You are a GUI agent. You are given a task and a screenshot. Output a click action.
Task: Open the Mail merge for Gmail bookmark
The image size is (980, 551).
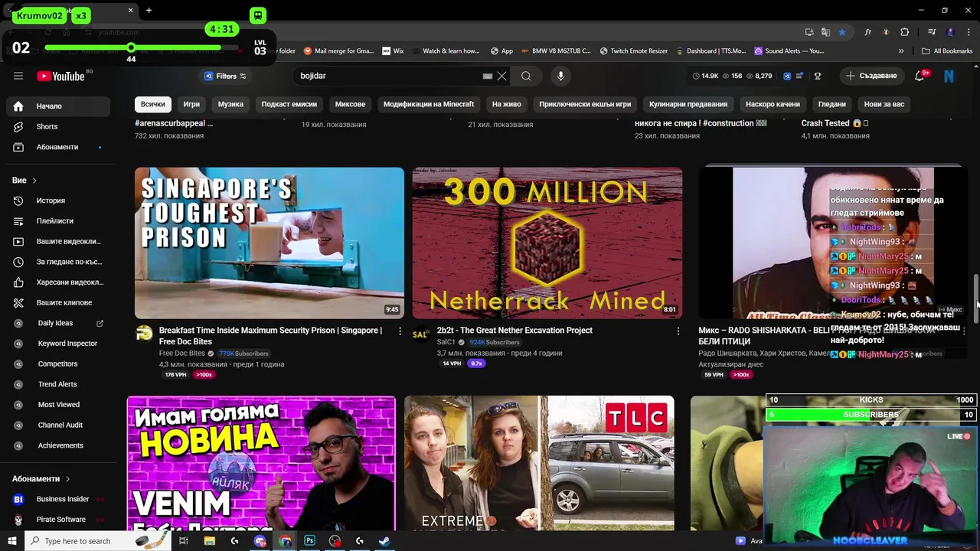pos(339,51)
